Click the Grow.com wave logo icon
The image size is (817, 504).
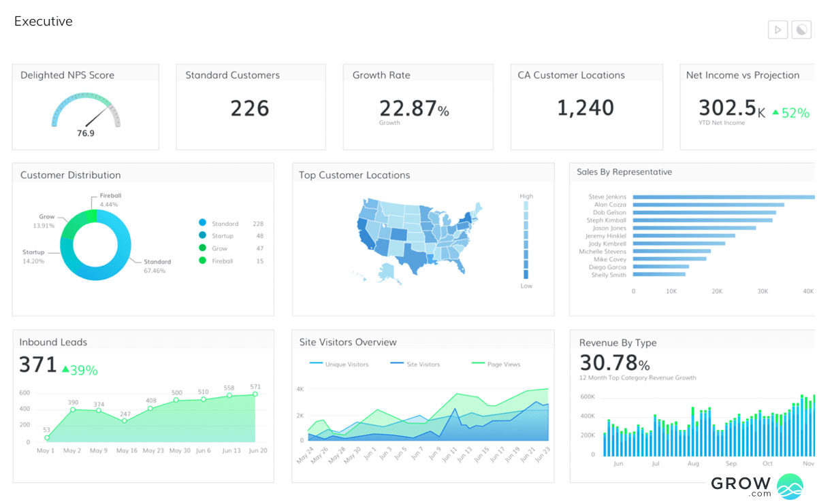point(790,486)
